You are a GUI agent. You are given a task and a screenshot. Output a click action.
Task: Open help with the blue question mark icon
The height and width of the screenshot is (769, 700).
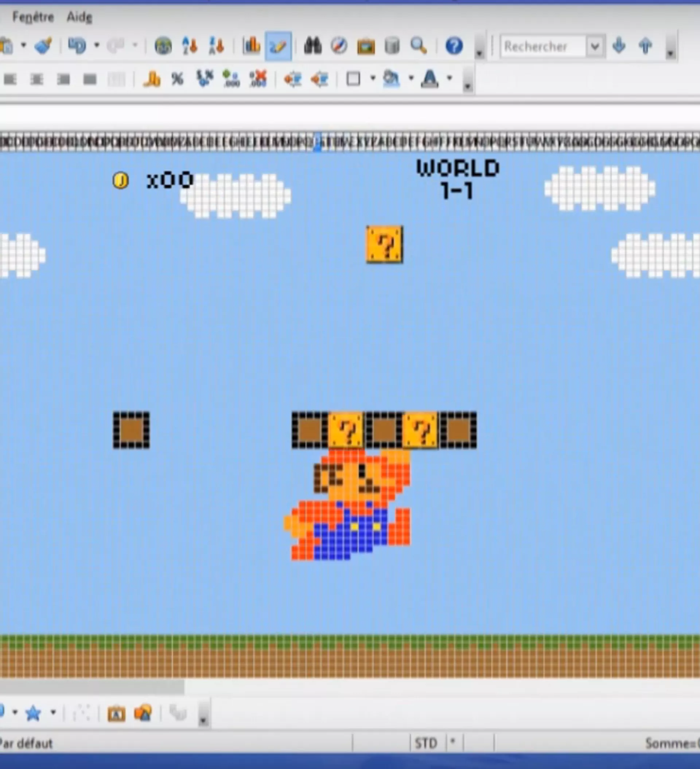click(x=454, y=46)
